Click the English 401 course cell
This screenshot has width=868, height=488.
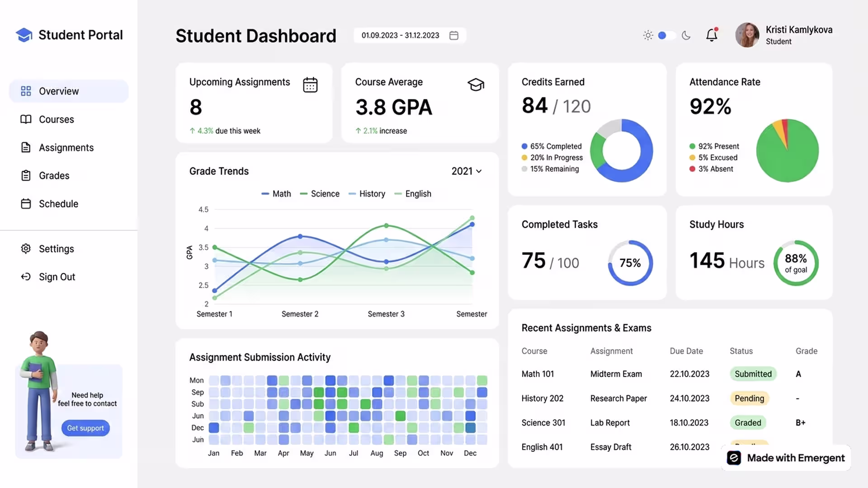pyautogui.click(x=542, y=447)
